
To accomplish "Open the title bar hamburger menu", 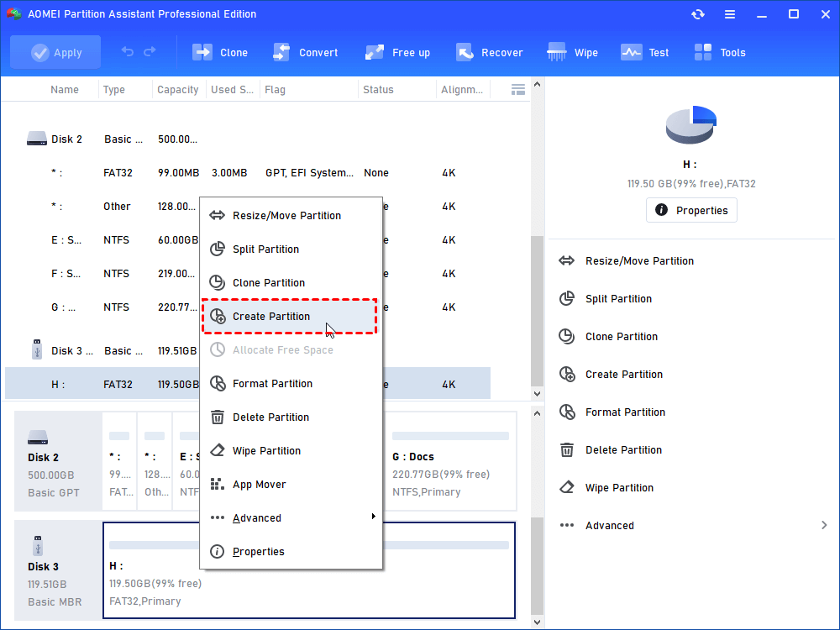I will point(730,14).
